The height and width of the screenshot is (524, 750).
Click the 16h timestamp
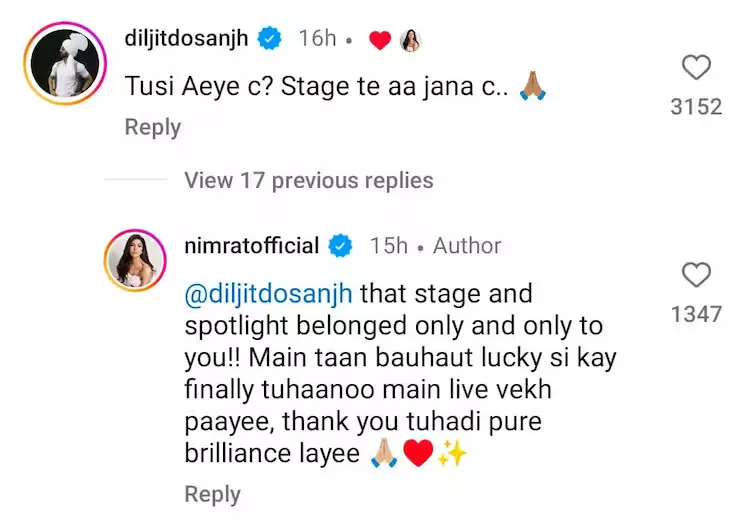(x=318, y=38)
